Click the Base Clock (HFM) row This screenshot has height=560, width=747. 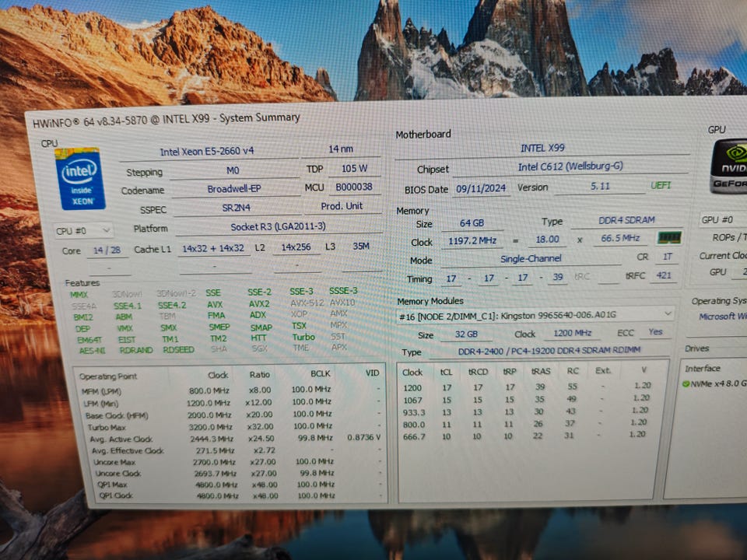pos(233,415)
